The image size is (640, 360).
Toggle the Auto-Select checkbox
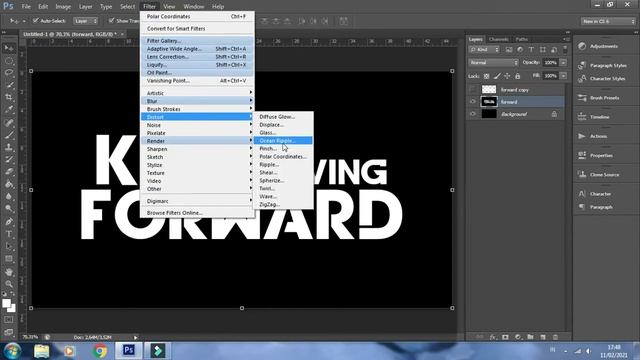tap(36, 20)
